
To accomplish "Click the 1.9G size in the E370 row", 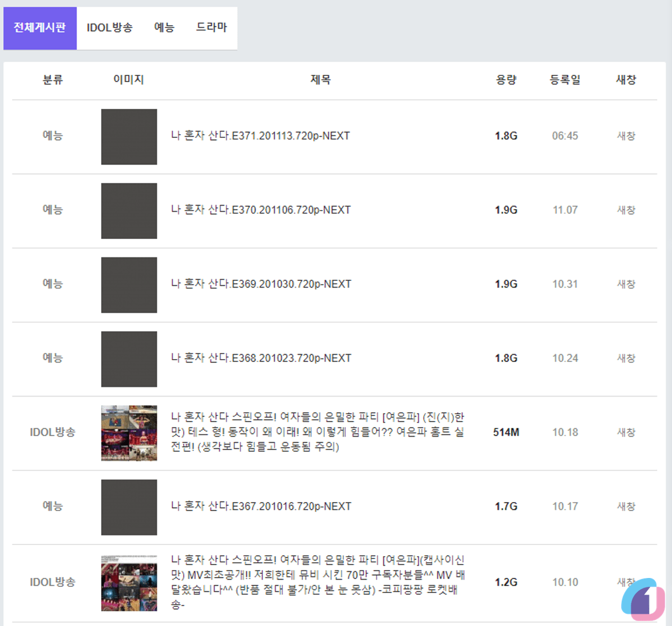I will tap(506, 210).
